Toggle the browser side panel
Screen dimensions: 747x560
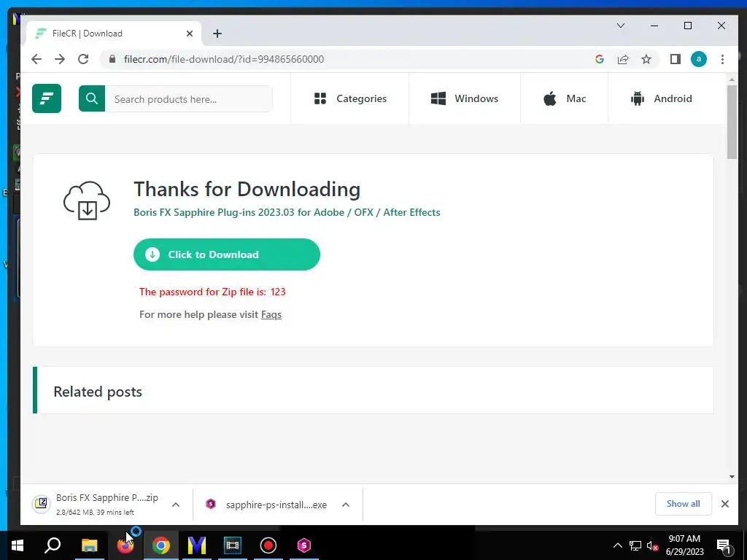(x=675, y=59)
